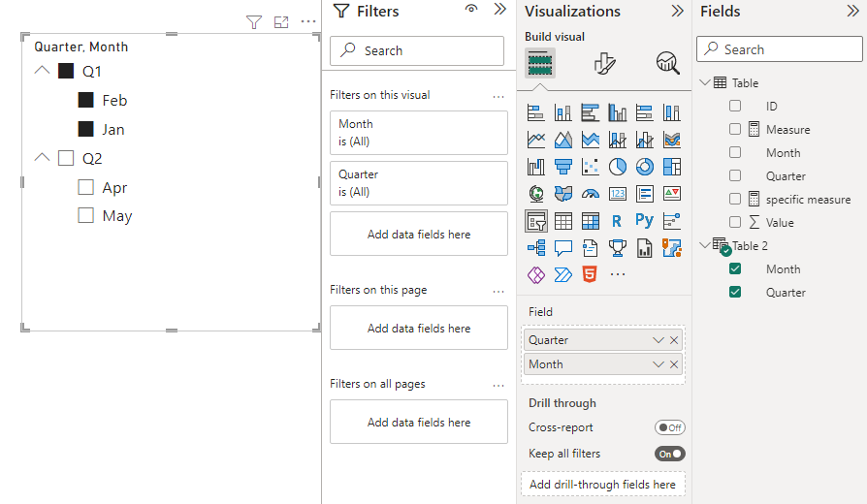Image resolution: width=867 pixels, height=504 pixels.
Task: Choose the KPI visual
Action: [x=672, y=194]
